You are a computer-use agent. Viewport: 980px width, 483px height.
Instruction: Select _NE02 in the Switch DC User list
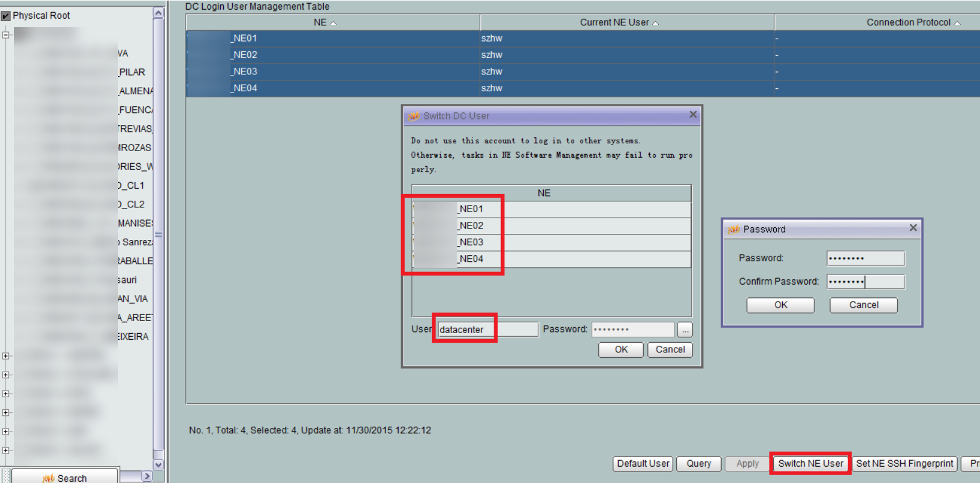click(x=551, y=225)
